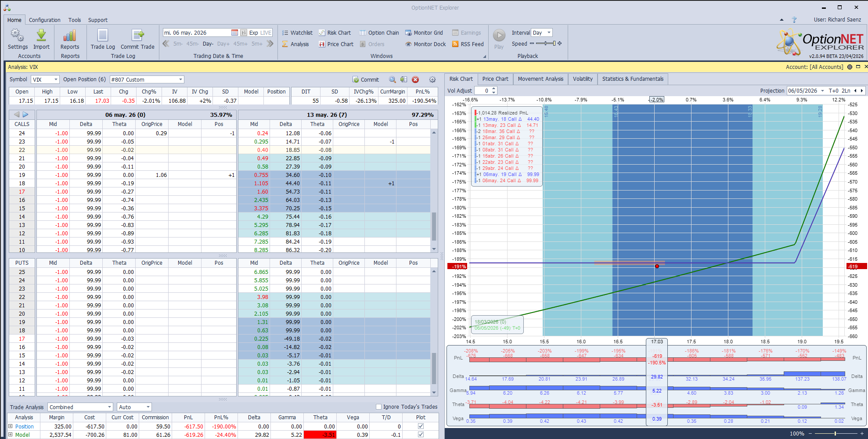Jump back with the double-left arrow
The image size is (868, 439).
[x=166, y=43]
